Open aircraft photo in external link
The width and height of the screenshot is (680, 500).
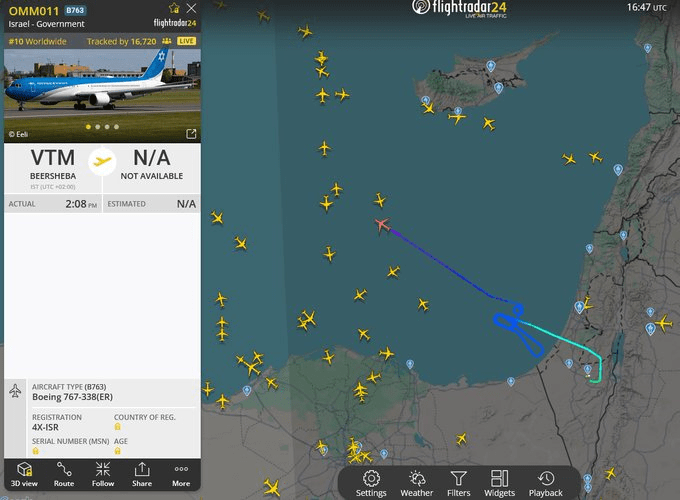pos(191,134)
